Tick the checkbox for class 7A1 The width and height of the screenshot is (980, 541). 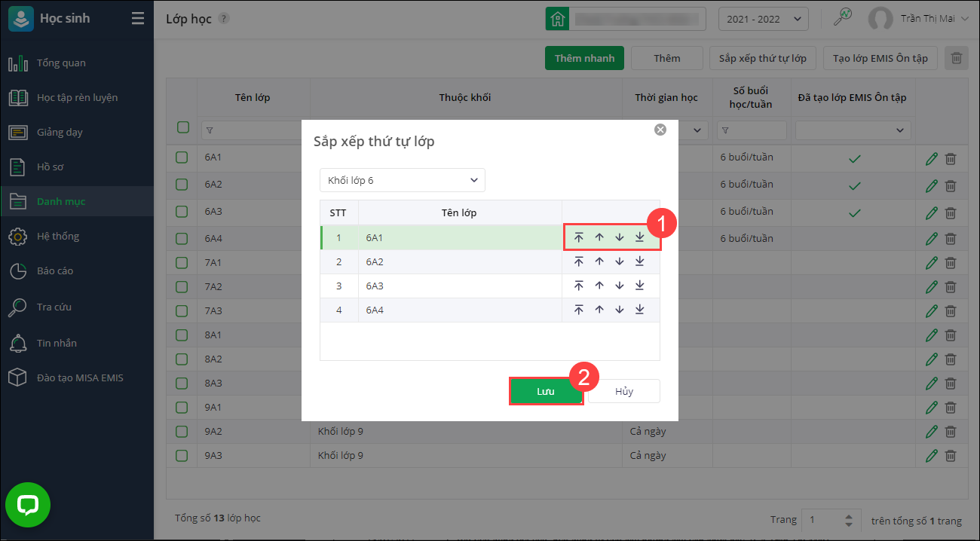[182, 263]
